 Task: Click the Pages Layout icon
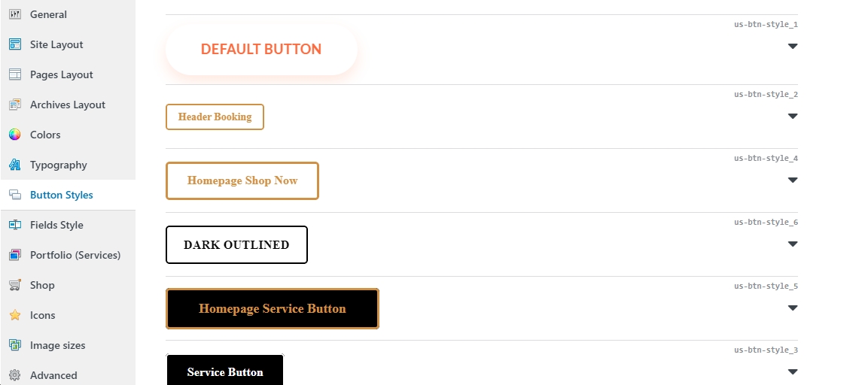click(x=15, y=74)
